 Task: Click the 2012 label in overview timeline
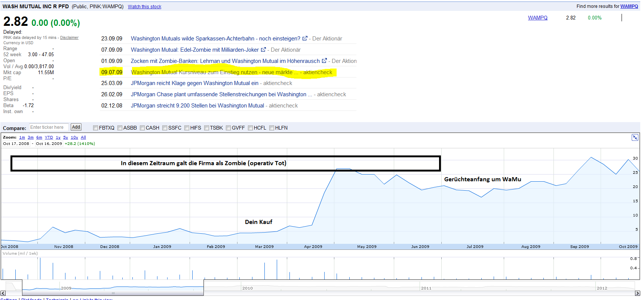[602, 288]
